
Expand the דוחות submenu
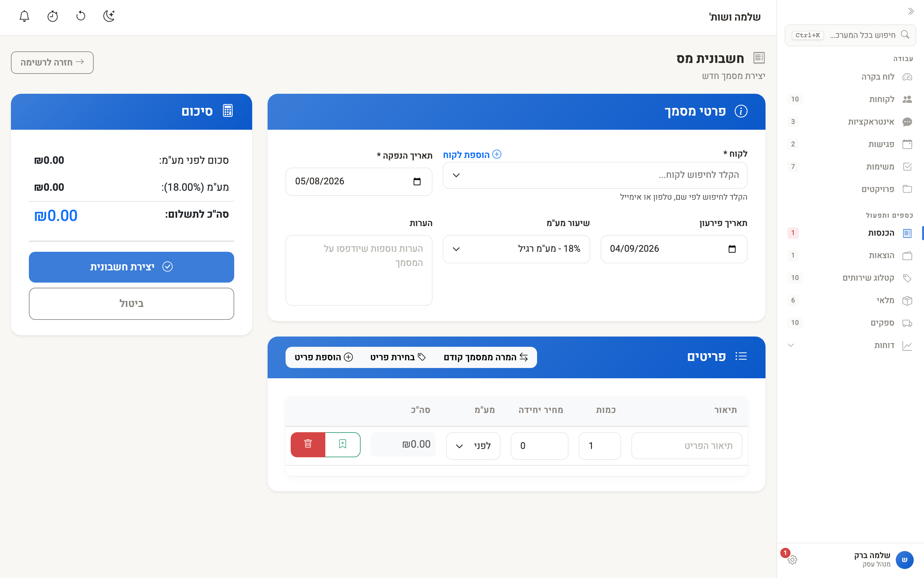coord(850,345)
